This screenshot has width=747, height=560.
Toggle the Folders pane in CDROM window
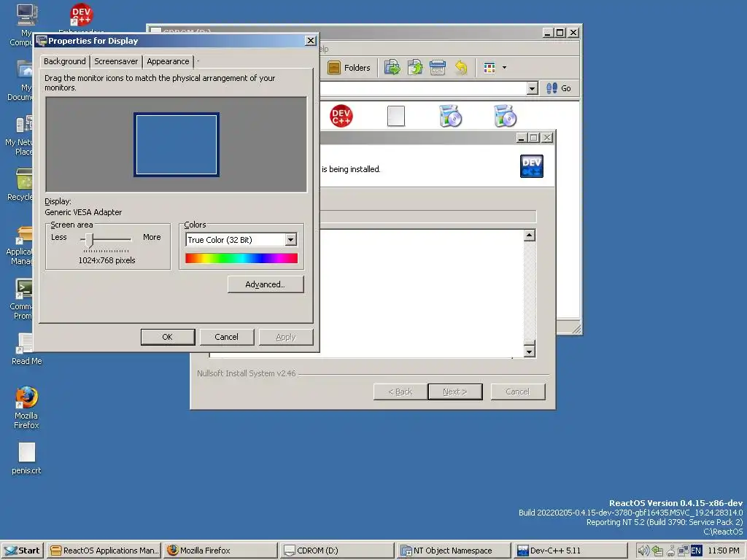pos(349,68)
